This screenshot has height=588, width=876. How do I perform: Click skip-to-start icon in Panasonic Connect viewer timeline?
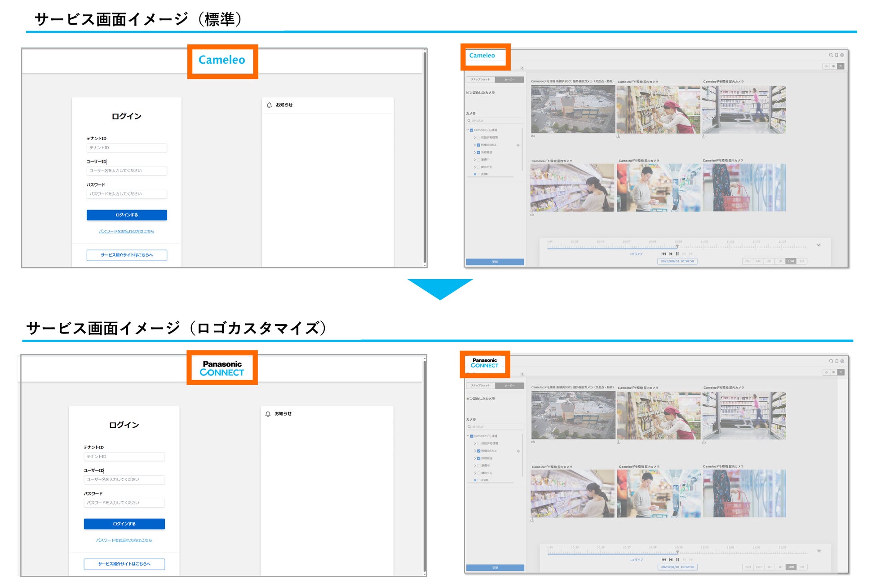pyautogui.click(x=664, y=560)
